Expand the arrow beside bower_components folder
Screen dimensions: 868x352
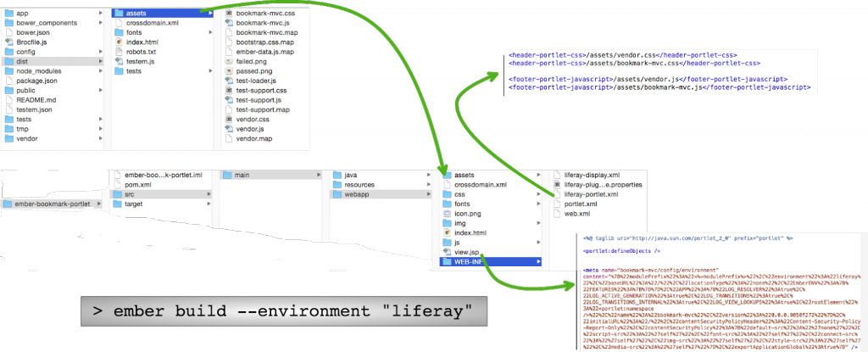tap(102, 21)
